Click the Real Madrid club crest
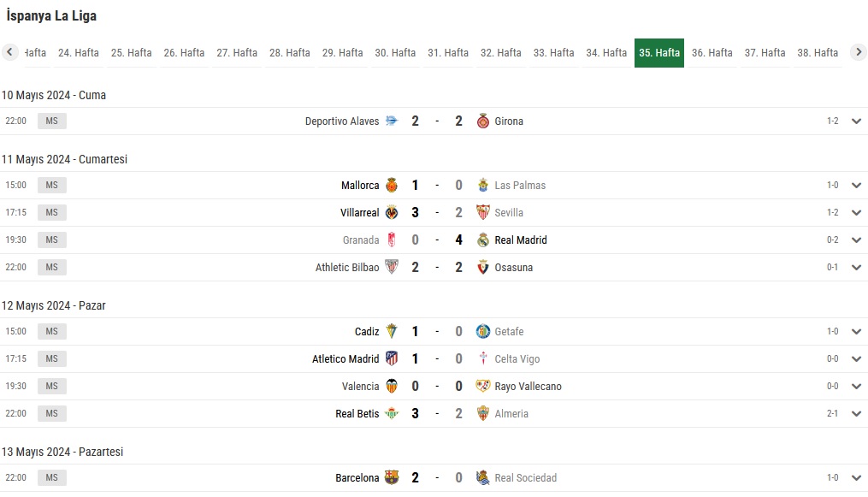Viewport: 868px width, 497px height. point(482,240)
